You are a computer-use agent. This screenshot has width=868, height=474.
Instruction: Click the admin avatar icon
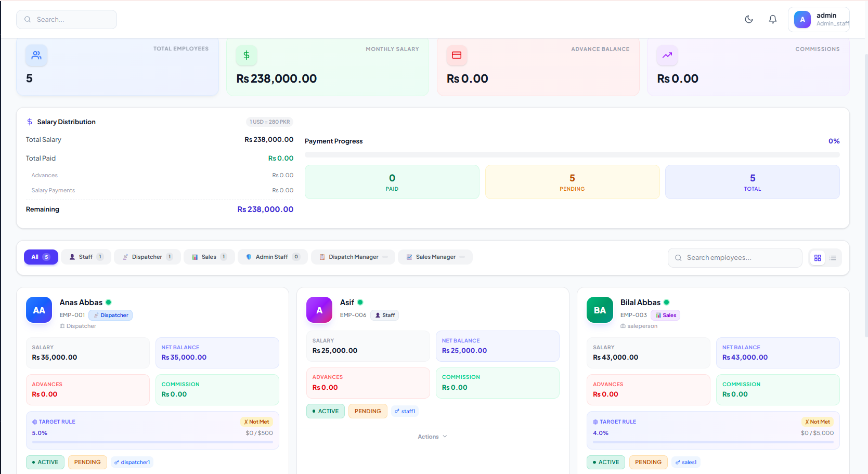point(802,20)
